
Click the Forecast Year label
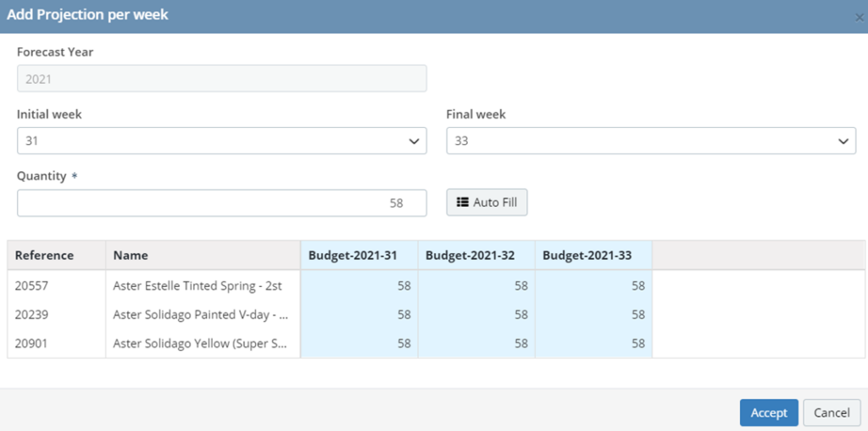[x=55, y=52]
